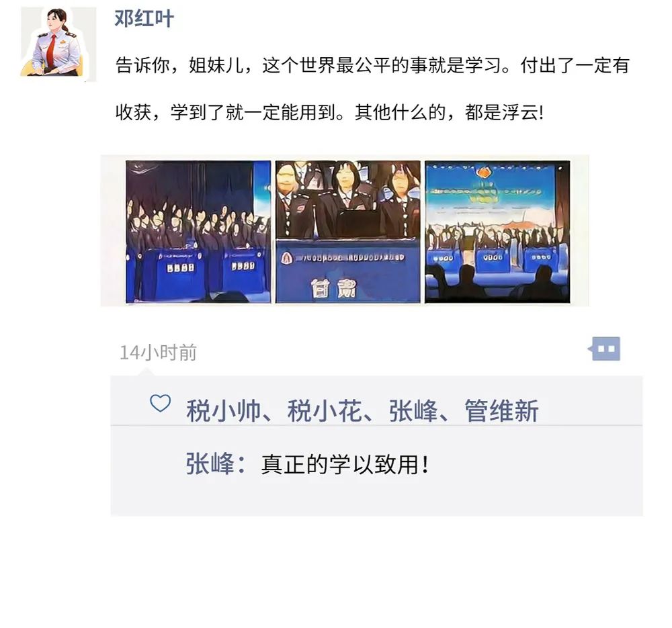Open the comment and like menu icon

coord(604,349)
